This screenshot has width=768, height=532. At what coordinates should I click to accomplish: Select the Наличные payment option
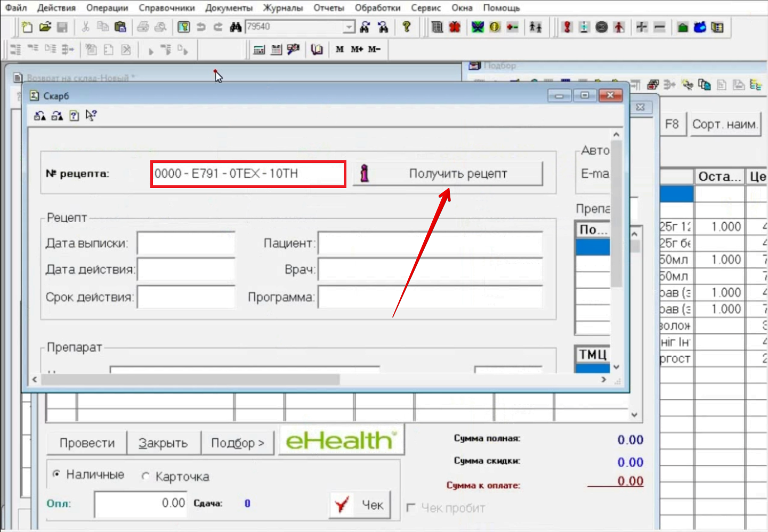tap(56, 474)
